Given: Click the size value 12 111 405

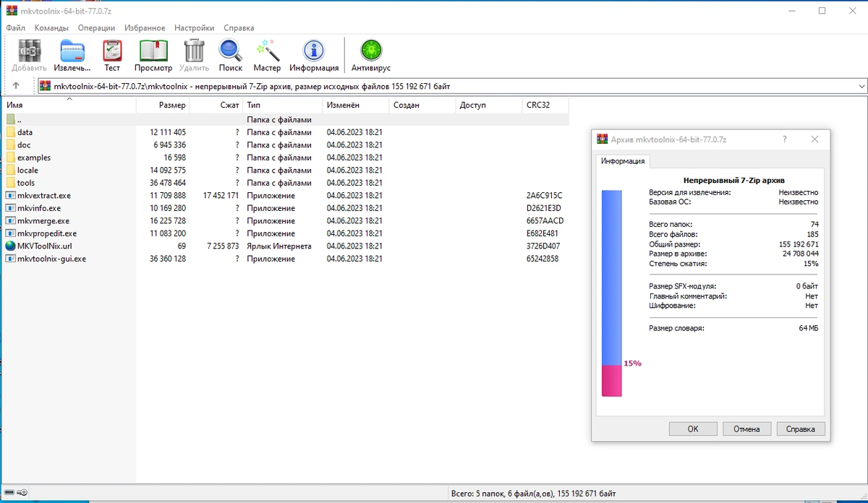Looking at the screenshot, I should point(168,132).
